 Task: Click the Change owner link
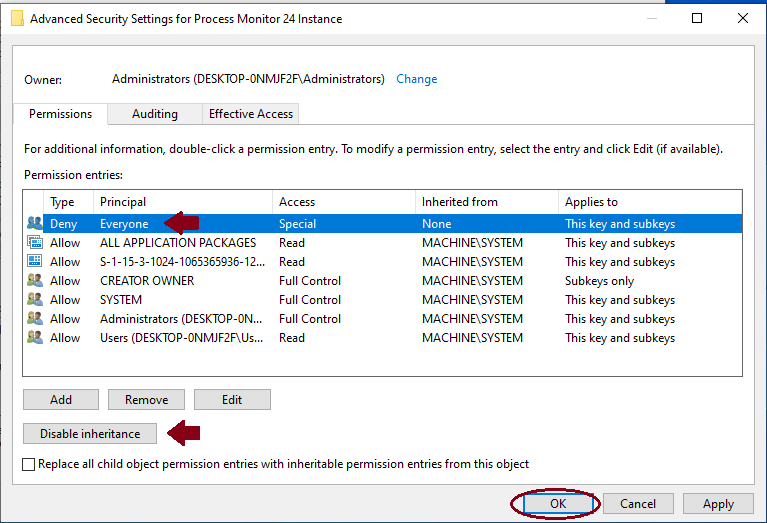tap(416, 79)
